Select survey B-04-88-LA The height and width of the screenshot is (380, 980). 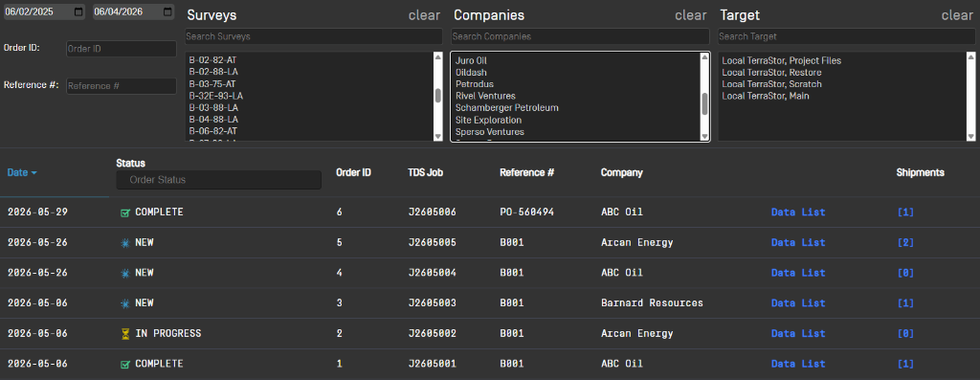[212, 120]
